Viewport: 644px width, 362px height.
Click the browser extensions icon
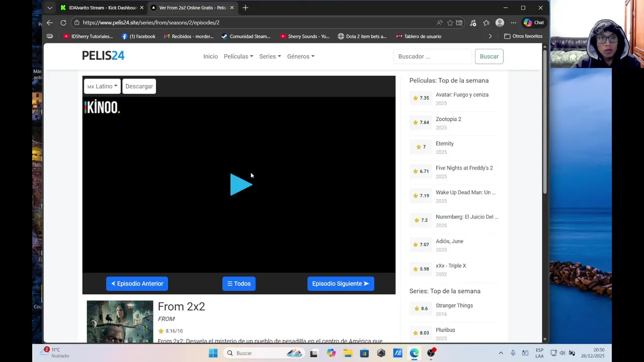473,23
